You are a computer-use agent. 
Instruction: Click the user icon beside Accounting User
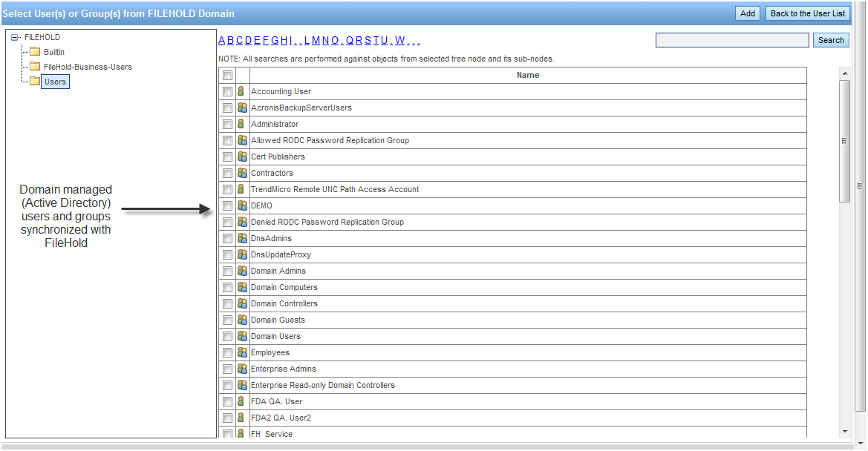(x=241, y=91)
